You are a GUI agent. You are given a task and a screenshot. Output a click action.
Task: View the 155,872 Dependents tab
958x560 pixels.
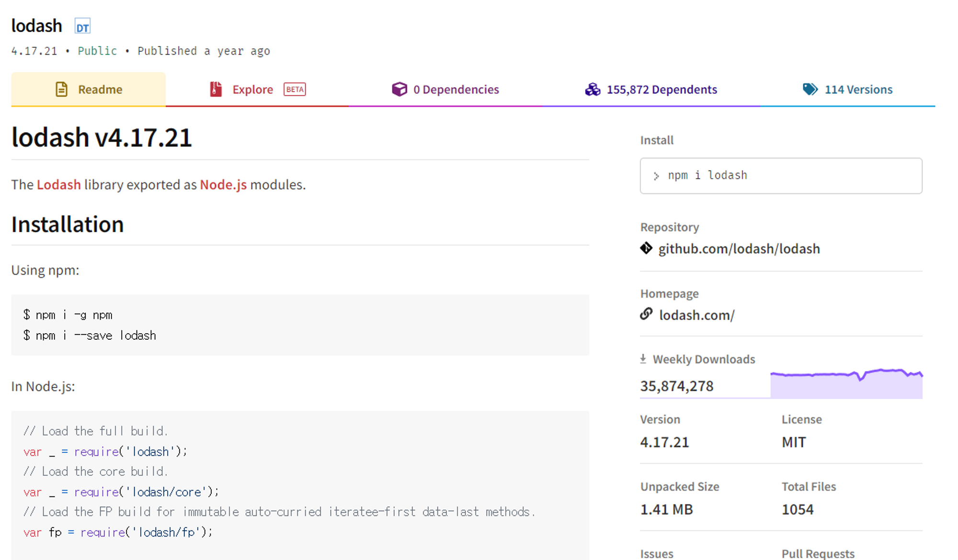(661, 90)
